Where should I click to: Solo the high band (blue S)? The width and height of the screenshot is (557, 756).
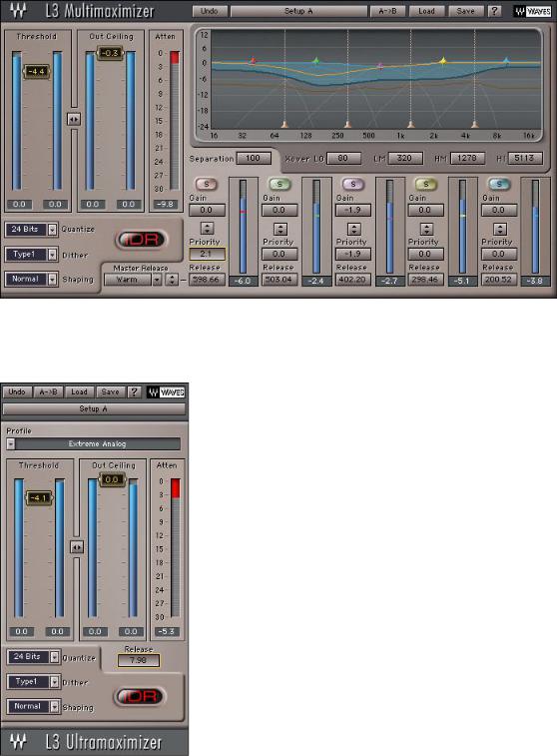point(499,184)
